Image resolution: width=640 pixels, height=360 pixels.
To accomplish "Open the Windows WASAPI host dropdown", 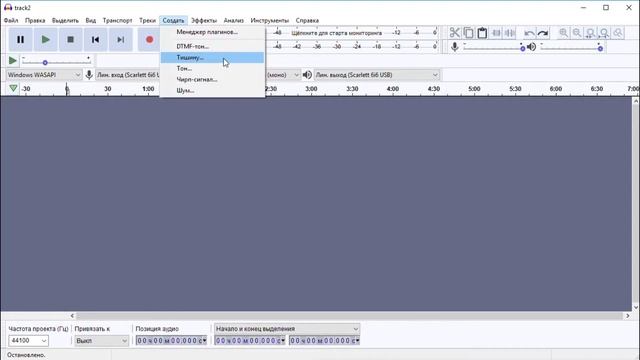I will point(44,75).
